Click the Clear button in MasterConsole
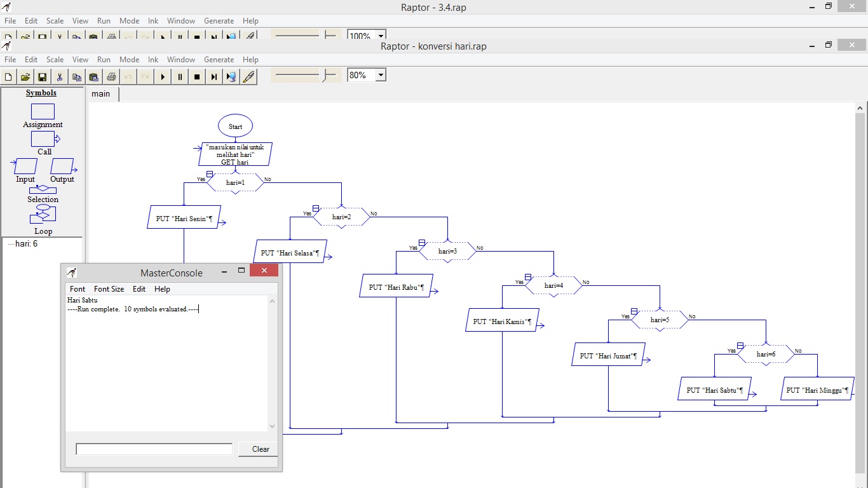 pyautogui.click(x=258, y=449)
